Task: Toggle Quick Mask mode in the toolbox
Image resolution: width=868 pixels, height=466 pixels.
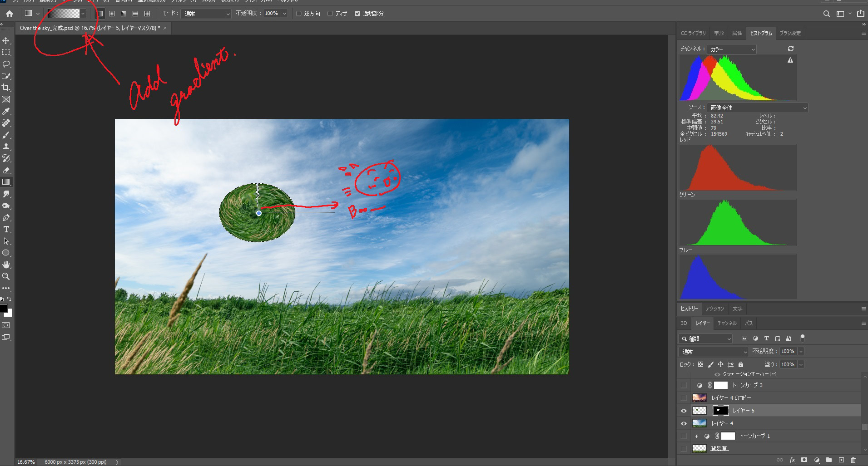Action: 6,325
